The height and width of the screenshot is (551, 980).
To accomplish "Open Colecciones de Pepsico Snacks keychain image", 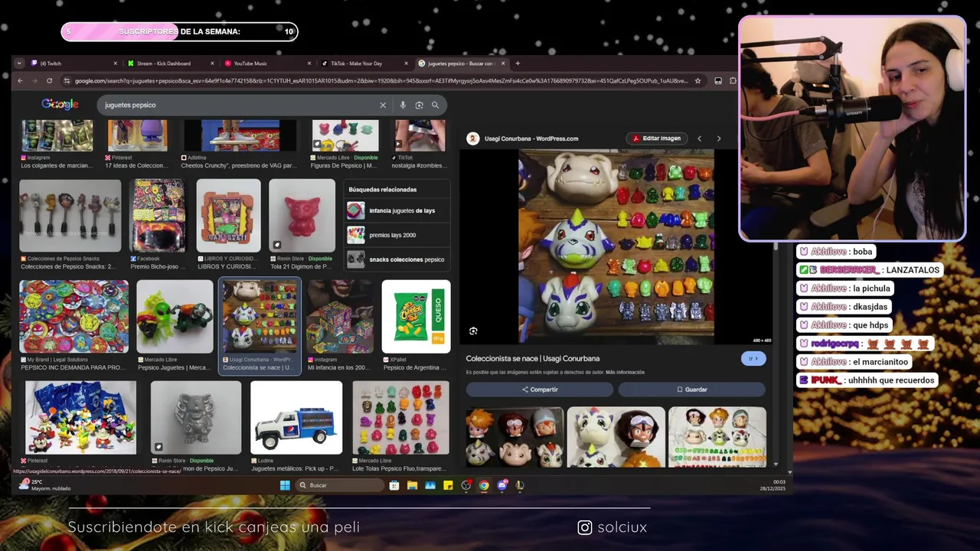I will (x=70, y=216).
